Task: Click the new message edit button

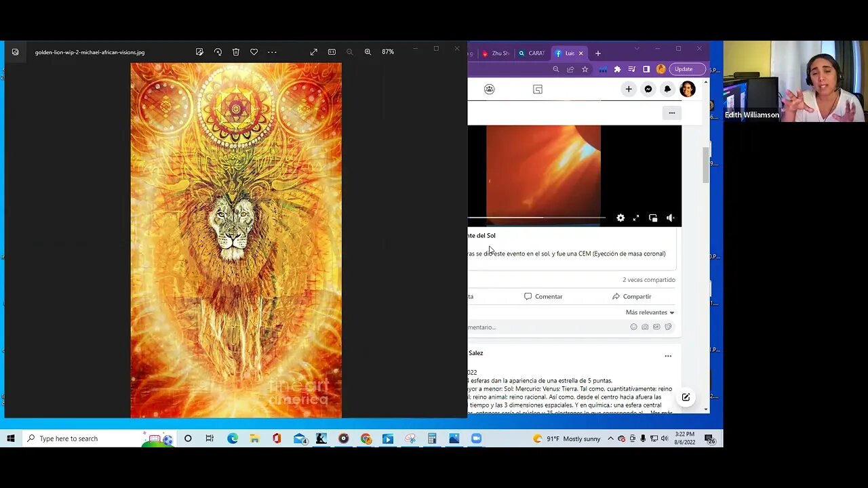Action: pyautogui.click(x=686, y=397)
